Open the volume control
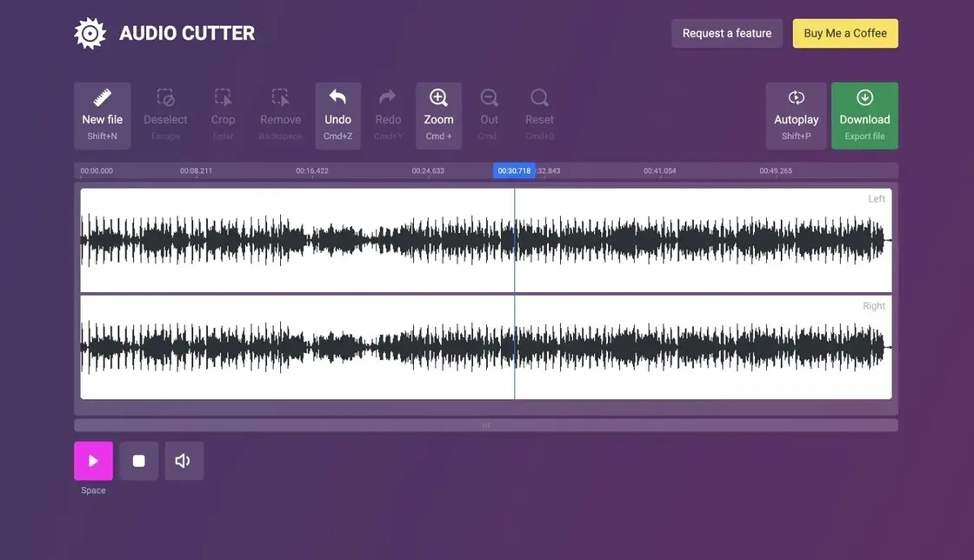Image resolution: width=974 pixels, height=560 pixels. pyautogui.click(x=183, y=461)
